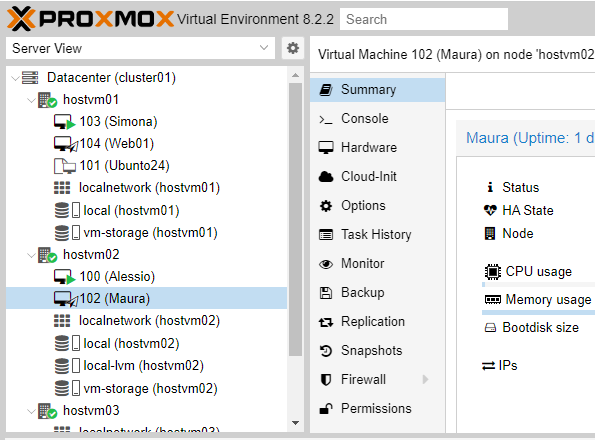Click the VM icon for 104 (Web01)
This screenshot has width=595, height=440.
[x=65, y=144]
